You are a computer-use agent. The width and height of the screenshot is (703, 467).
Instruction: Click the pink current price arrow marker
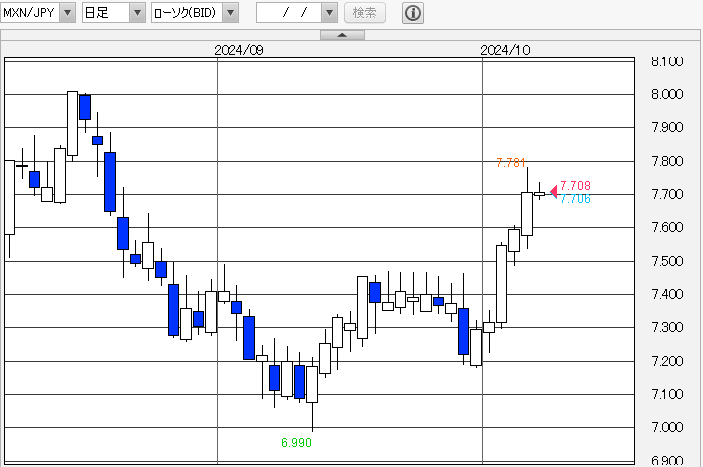554,191
